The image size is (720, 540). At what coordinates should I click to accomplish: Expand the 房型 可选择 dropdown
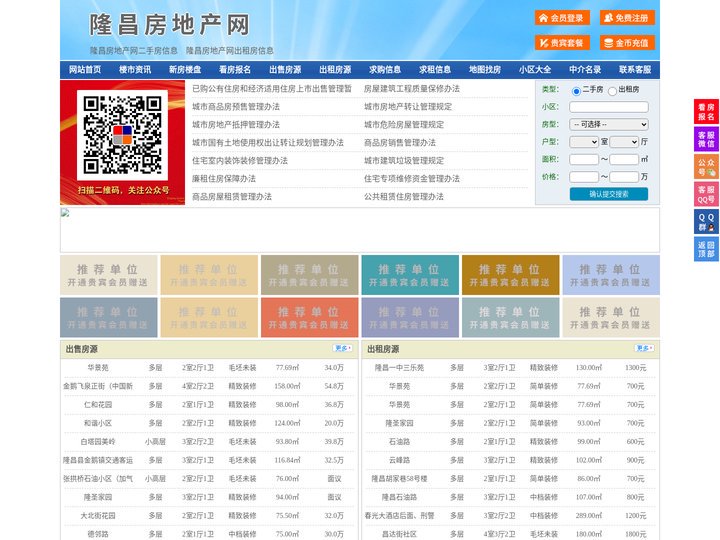click(x=609, y=124)
